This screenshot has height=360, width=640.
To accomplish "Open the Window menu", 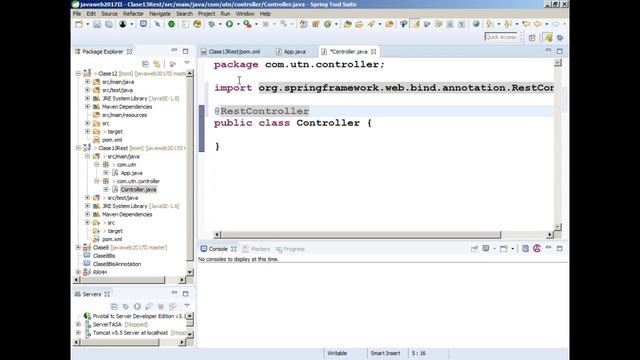I will (245, 13).
